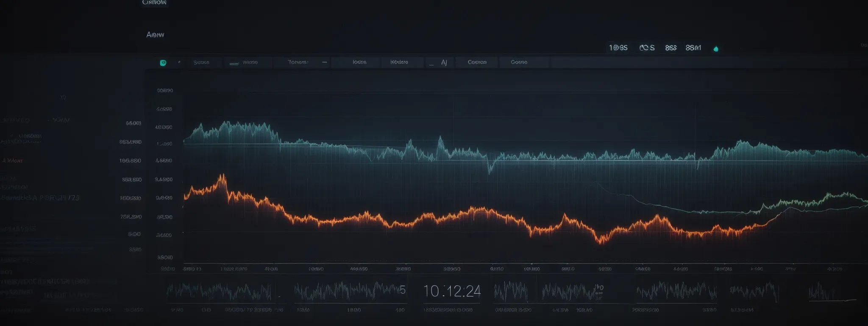Open the toolbar tab right of the dash icon
868x326 pixels.
point(359,62)
